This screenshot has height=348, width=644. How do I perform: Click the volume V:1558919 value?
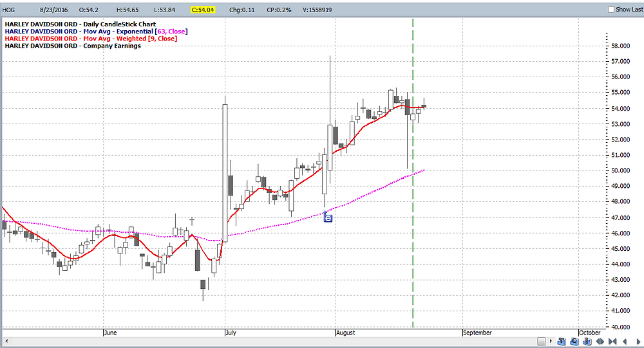[317, 10]
